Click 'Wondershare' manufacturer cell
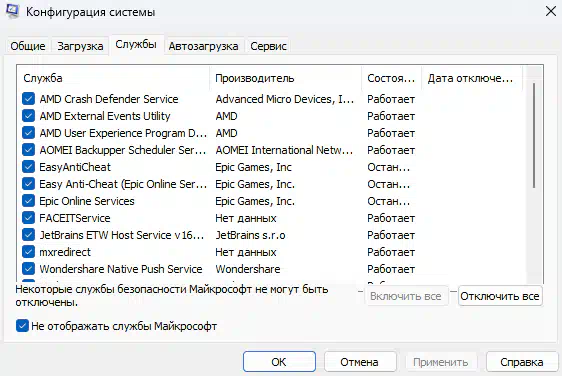 coord(248,269)
